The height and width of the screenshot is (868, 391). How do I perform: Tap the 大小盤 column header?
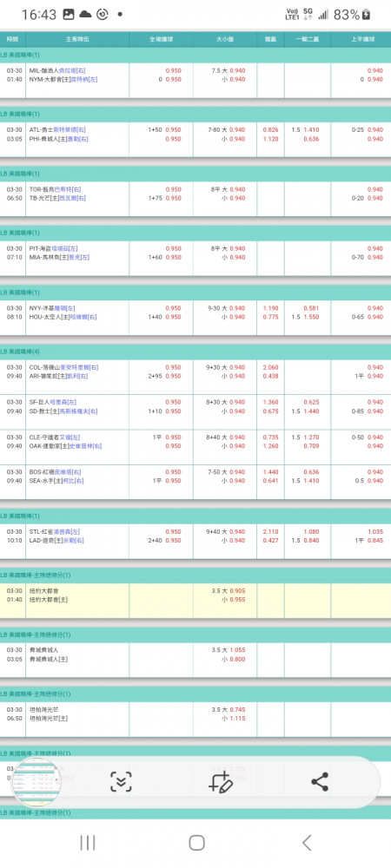tap(225, 39)
